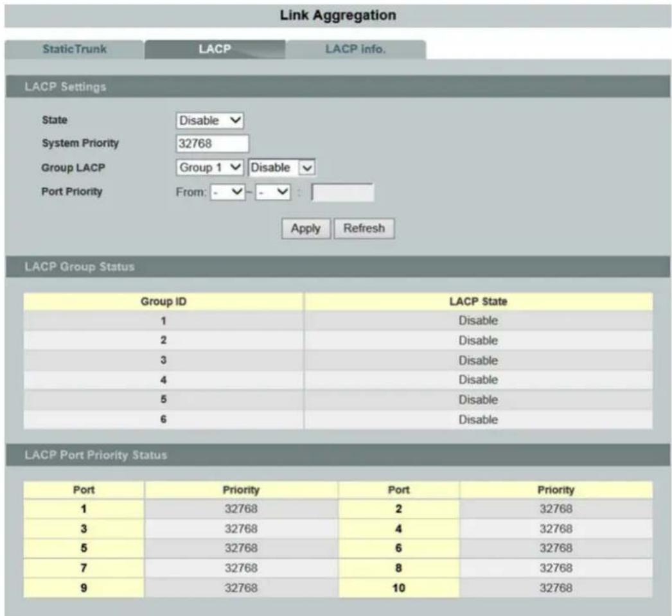Click priority 32768 for port 9
Image resolution: width=672 pixels, height=616 pixels.
241,588
